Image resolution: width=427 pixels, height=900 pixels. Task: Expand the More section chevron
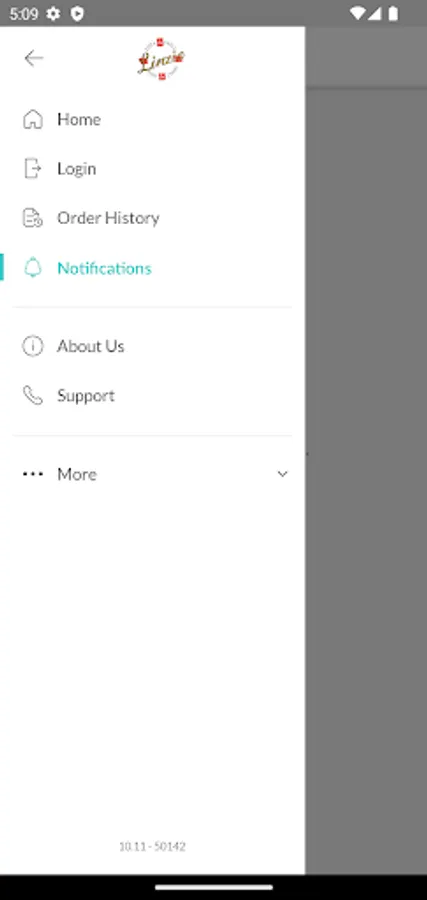pos(282,474)
